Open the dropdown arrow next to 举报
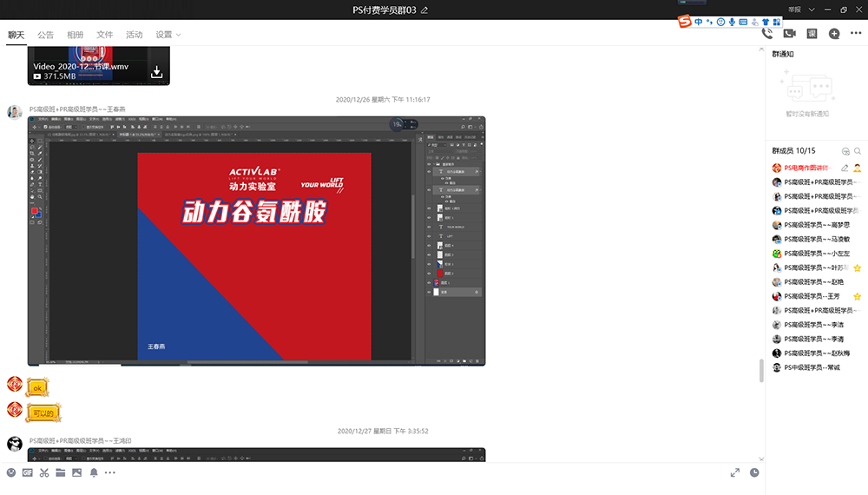 pos(812,10)
